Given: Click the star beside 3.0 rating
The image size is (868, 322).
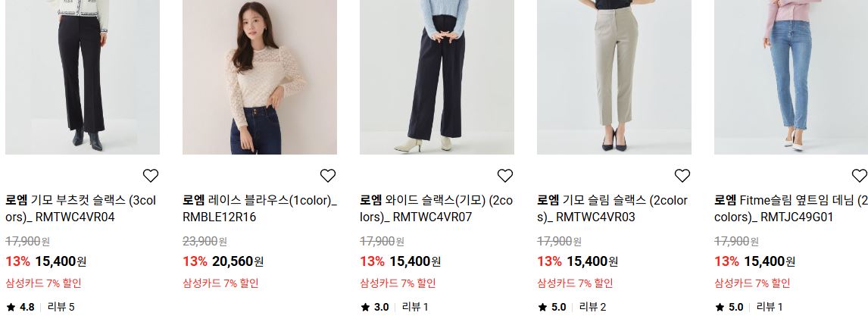Looking at the screenshot, I should coord(365,307).
